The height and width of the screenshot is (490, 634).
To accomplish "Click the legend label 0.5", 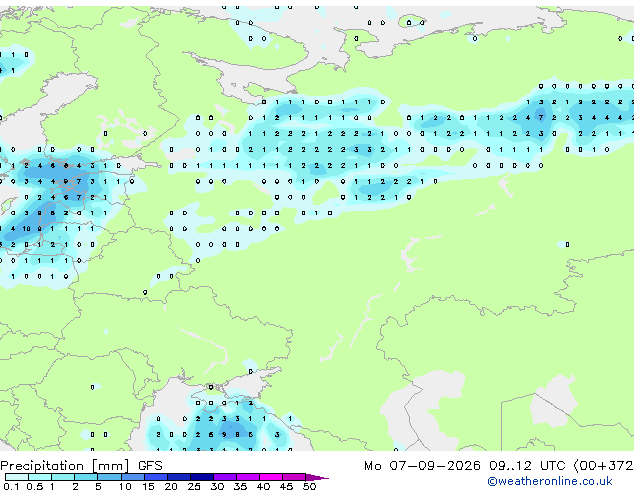I will (34, 486).
